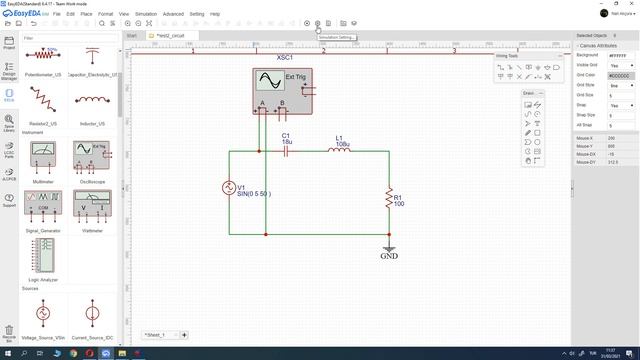Click the Find magnifier toolbar icon
This screenshot has height=360, width=640.
click(x=102, y=24)
